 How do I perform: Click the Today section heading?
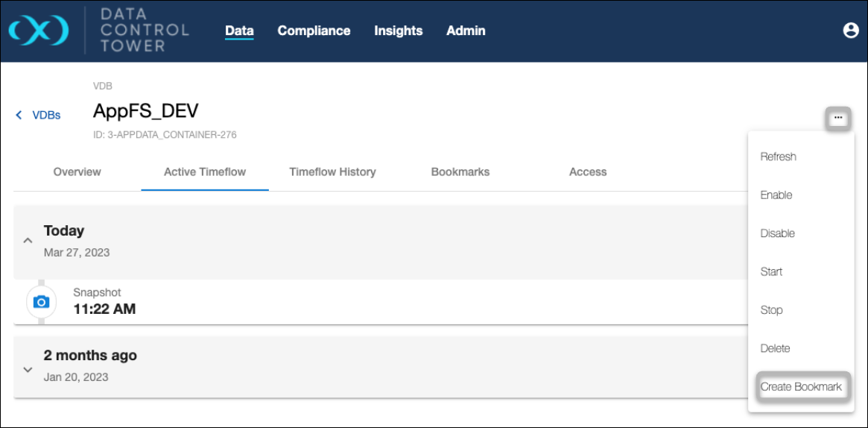pos(63,231)
